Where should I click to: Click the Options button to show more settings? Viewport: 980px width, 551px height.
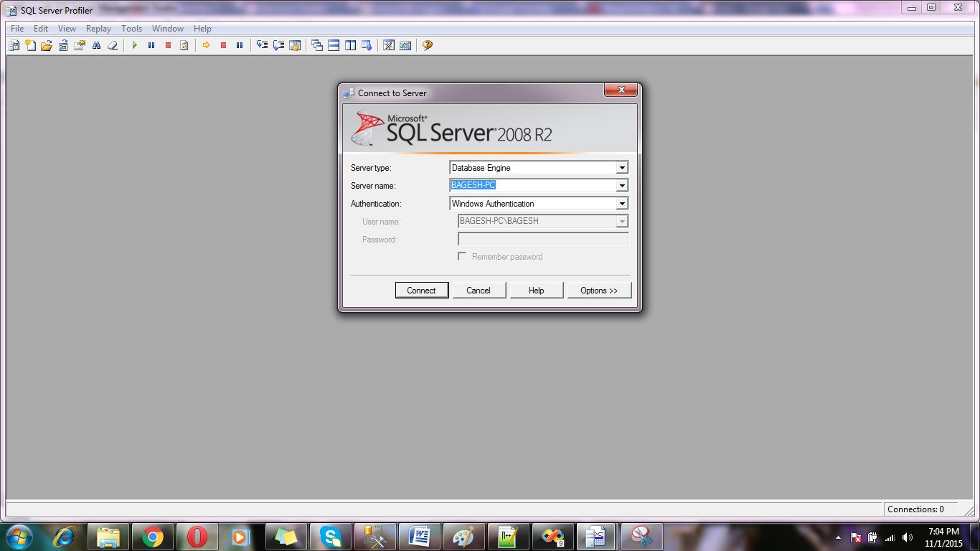point(599,290)
